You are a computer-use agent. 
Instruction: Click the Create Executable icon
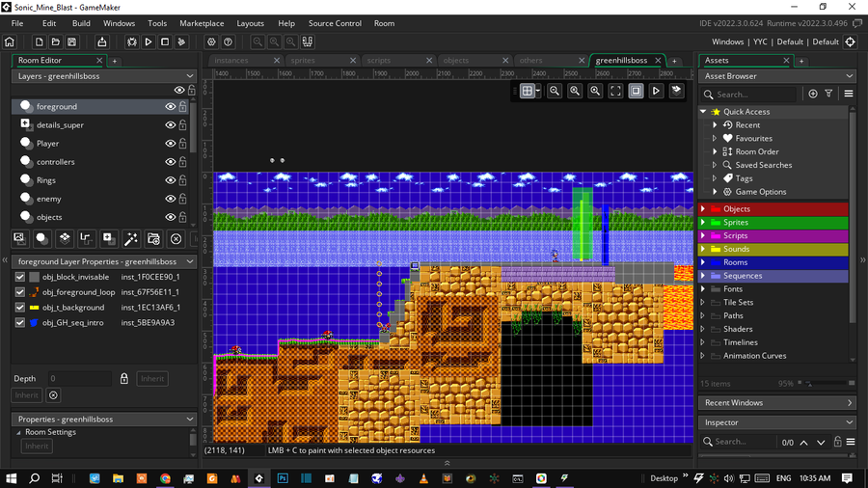click(x=102, y=42)
